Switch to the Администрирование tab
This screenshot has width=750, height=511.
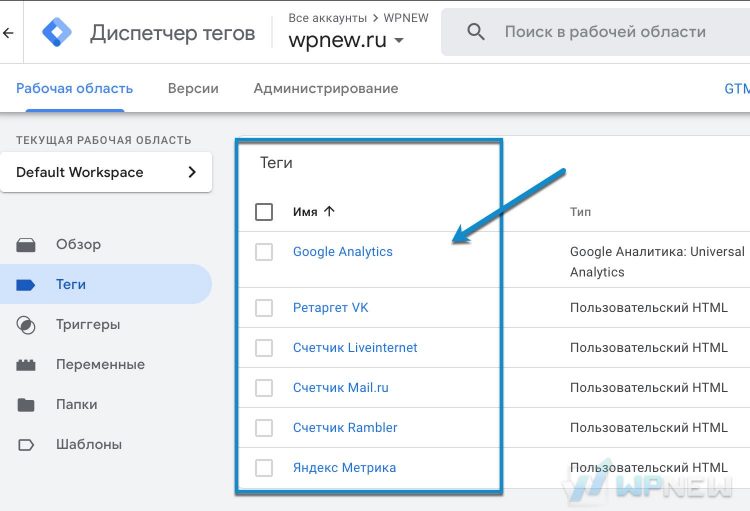pos(326,89)
